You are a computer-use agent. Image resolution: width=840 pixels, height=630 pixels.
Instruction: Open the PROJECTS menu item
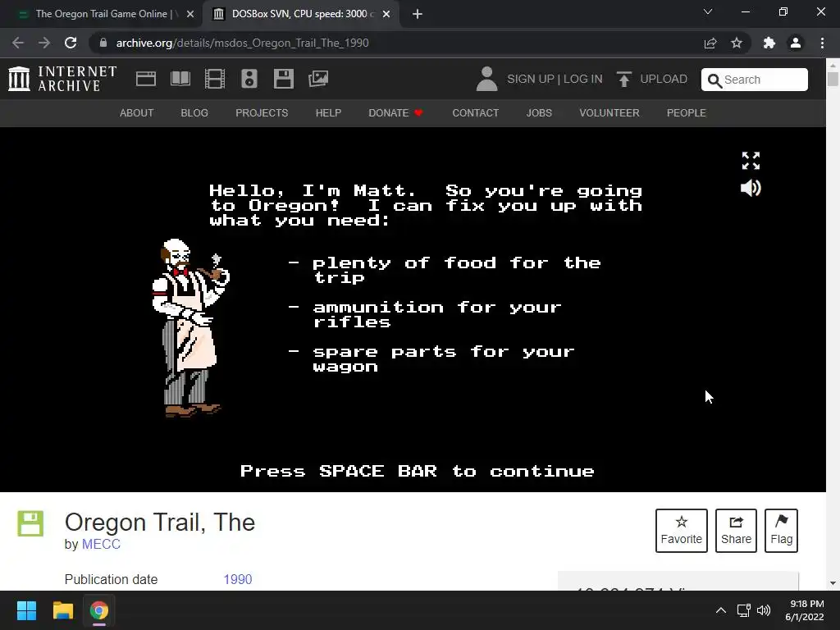tap(262, 113)
